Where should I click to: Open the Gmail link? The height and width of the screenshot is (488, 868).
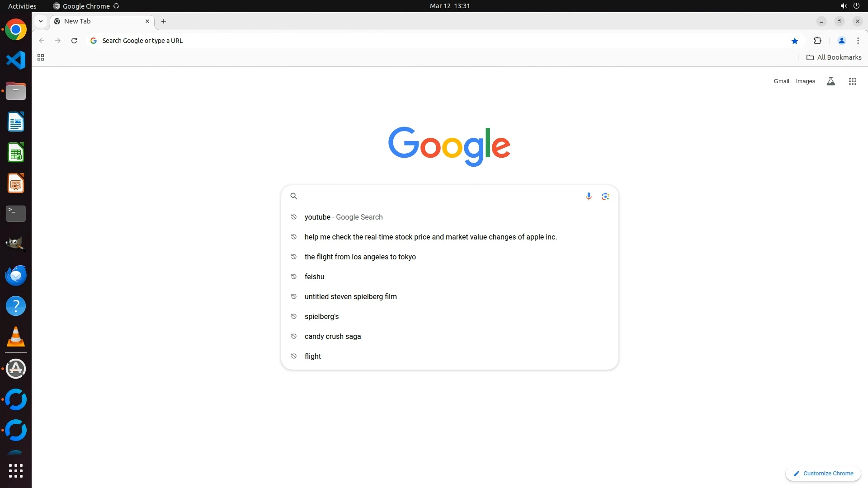[781, 81]
